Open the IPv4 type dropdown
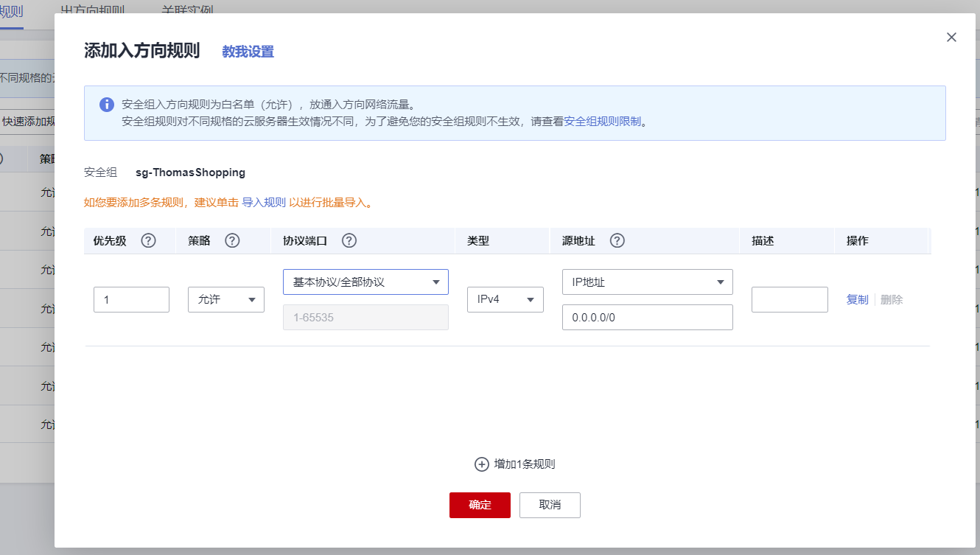 [x=505, y=300]
